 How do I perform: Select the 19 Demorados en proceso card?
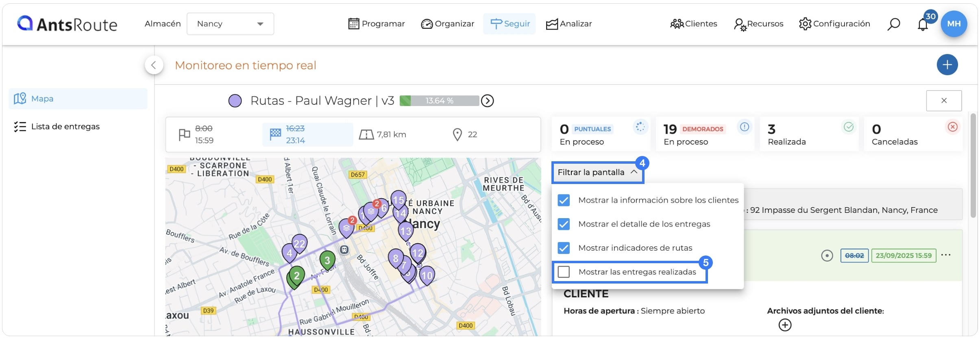(705, 134)
